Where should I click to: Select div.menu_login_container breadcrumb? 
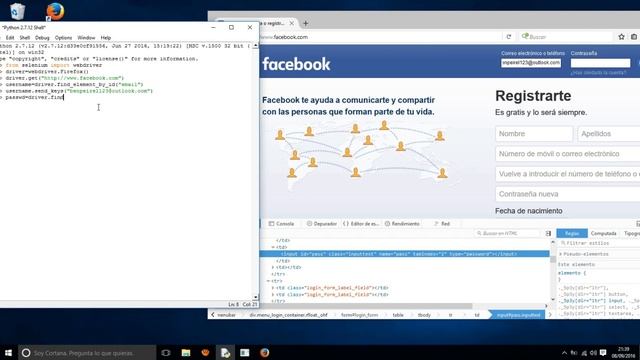(289, 315)
